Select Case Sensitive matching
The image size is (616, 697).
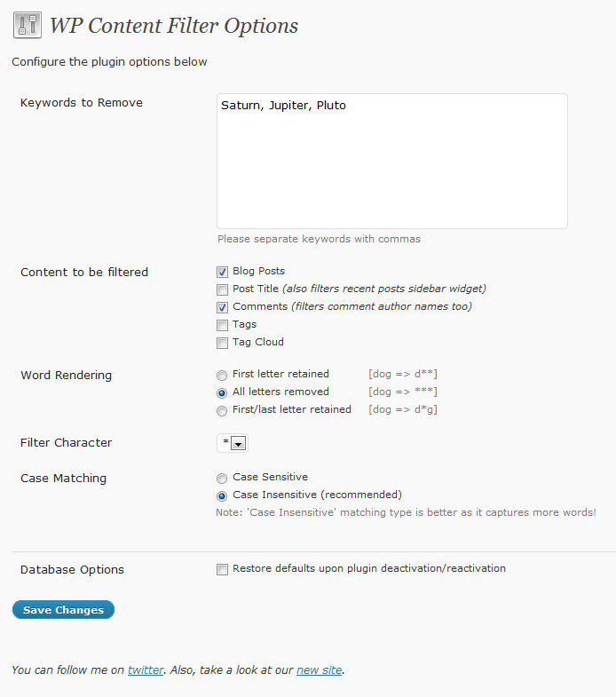pos(221,478)
